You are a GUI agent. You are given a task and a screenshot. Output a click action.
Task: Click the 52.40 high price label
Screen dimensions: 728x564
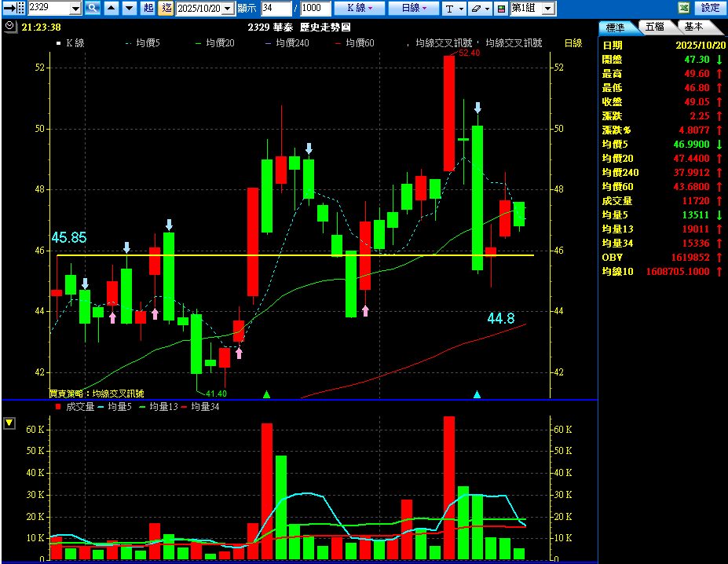click(469, 53)
